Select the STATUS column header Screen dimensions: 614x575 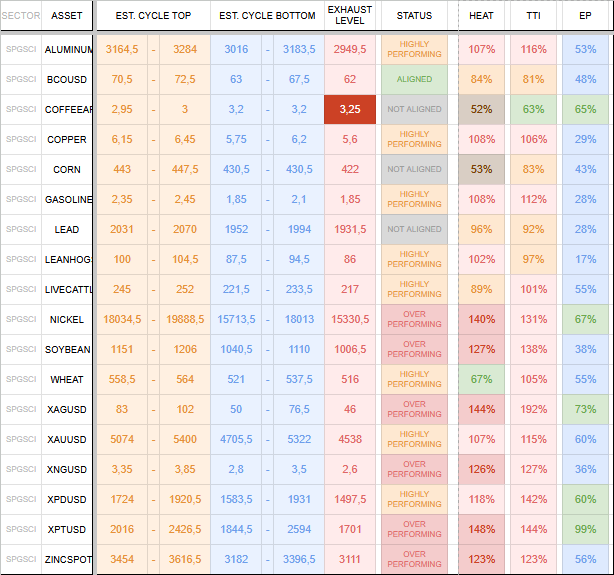click(x=414, y=16)
